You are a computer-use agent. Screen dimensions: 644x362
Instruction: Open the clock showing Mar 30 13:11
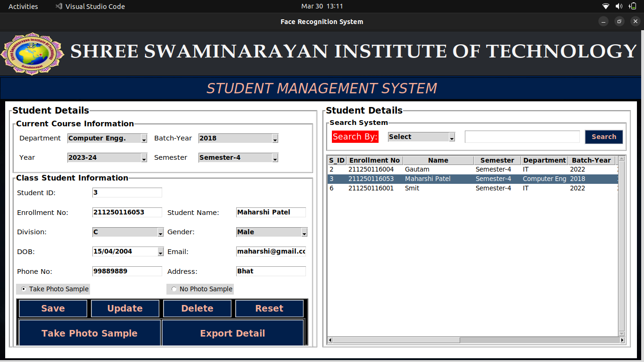[x=322, y=6]
